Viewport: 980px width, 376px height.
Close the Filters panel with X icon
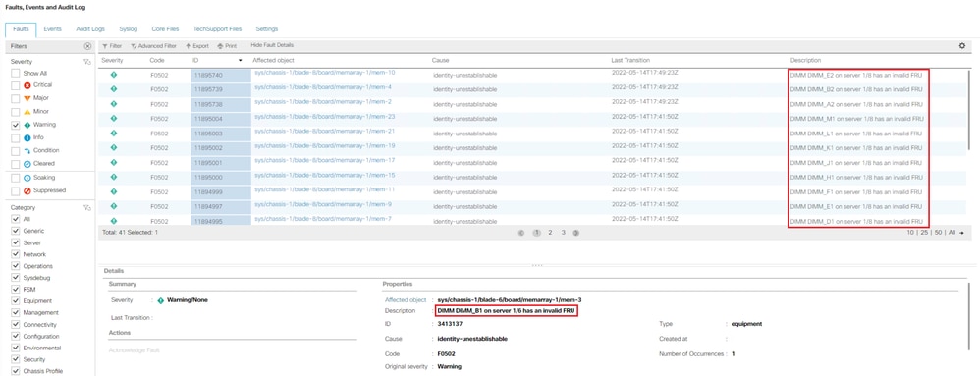(87, 46)
